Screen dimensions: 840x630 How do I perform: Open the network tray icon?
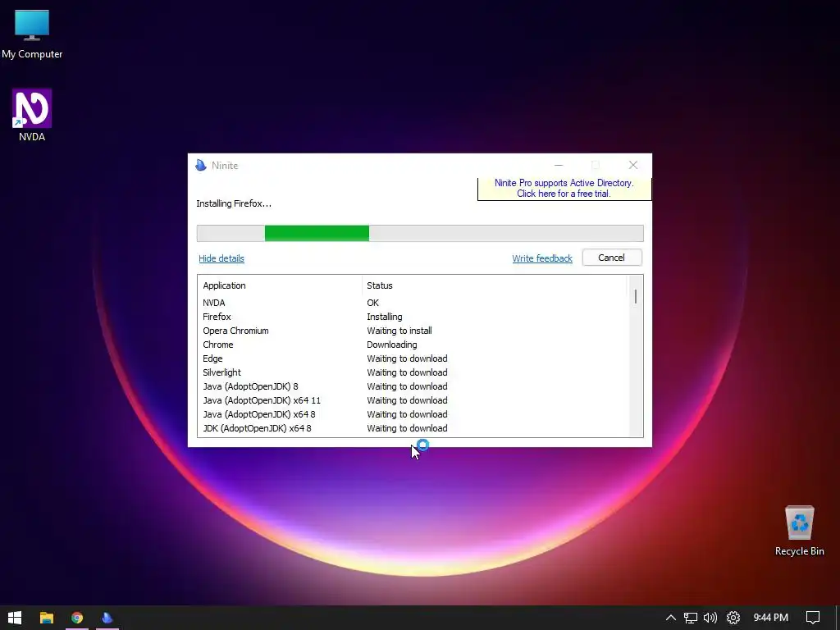pyautogui.click(x=690, y=618)
